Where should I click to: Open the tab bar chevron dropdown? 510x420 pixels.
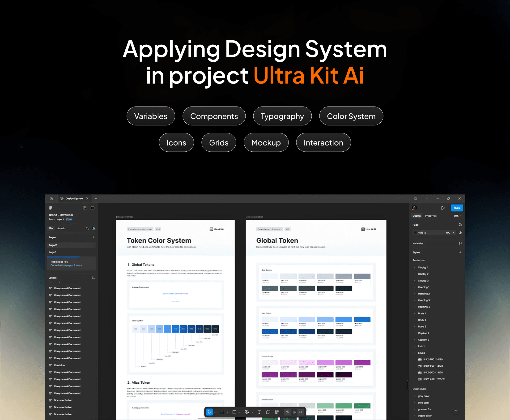427,198
